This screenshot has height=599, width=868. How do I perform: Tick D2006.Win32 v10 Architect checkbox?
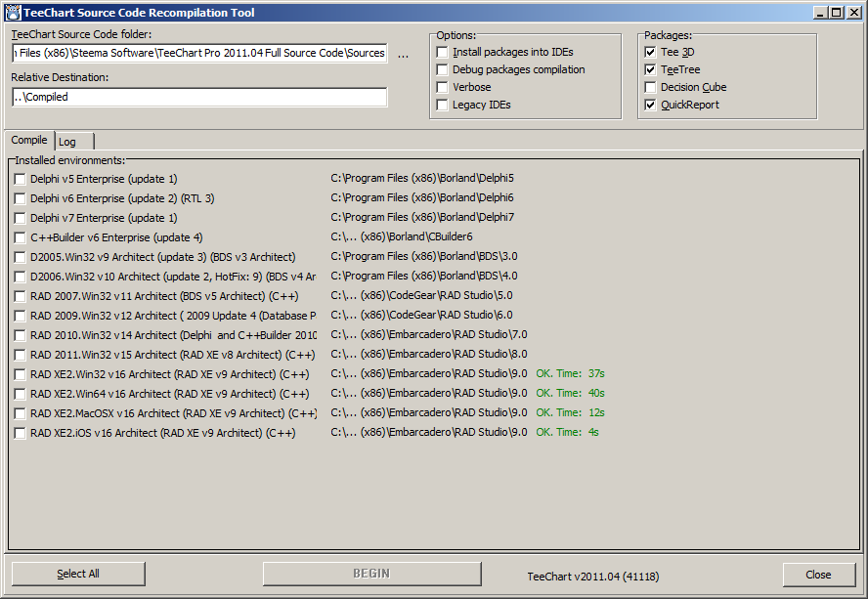(20, 277)
